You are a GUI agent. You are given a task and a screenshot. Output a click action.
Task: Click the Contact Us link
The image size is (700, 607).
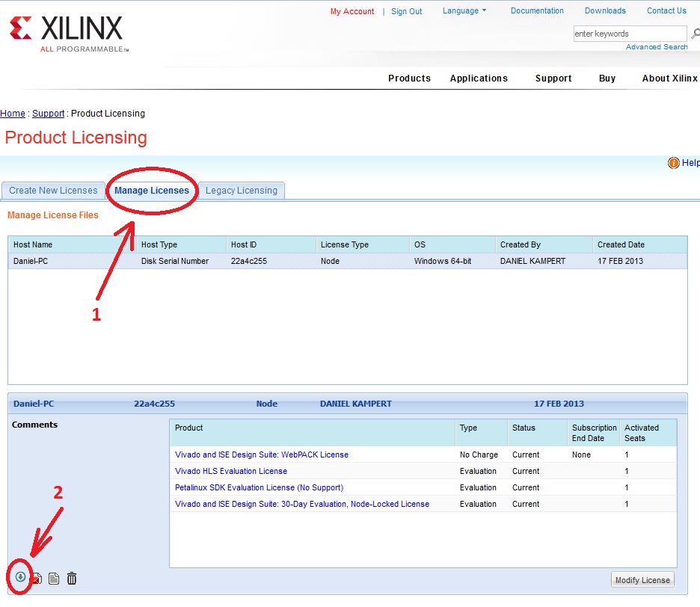(x=666, y=10)
